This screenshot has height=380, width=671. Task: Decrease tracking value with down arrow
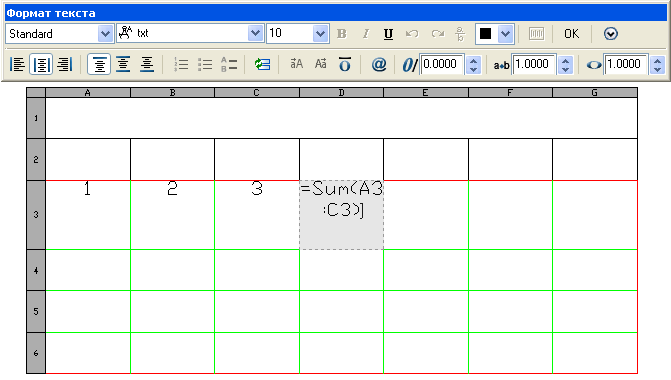click(x=565, y=69)
